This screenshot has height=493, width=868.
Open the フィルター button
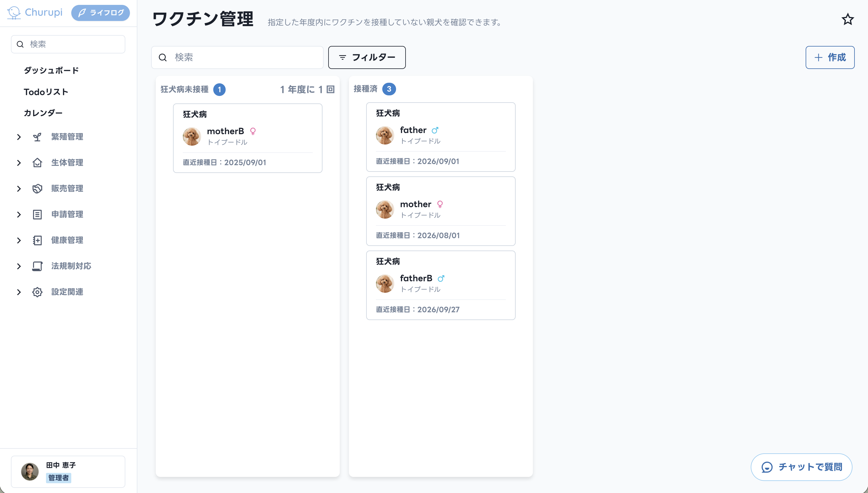(x=367, y=57)
